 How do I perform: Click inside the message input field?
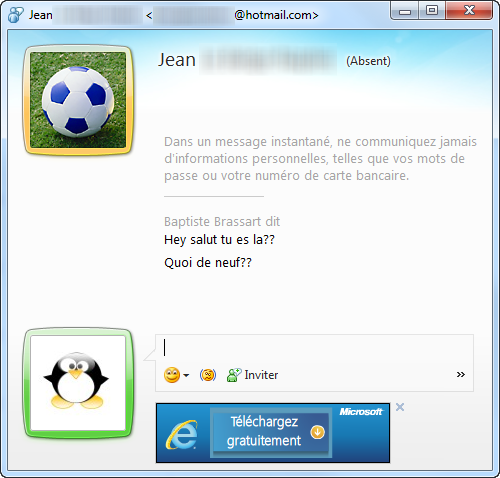[314, 348]
